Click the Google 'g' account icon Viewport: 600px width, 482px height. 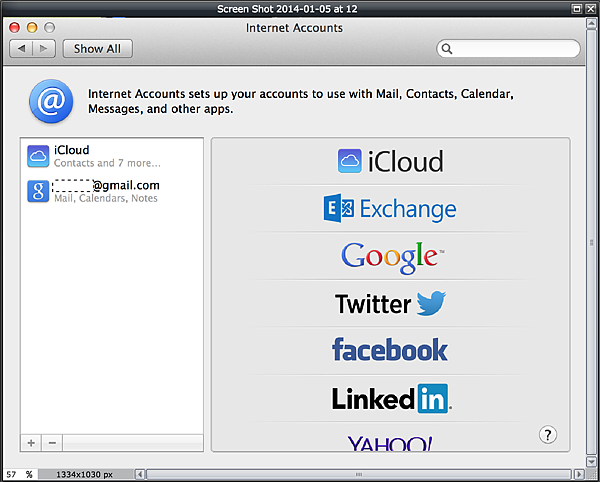click(x=38, y=191)
